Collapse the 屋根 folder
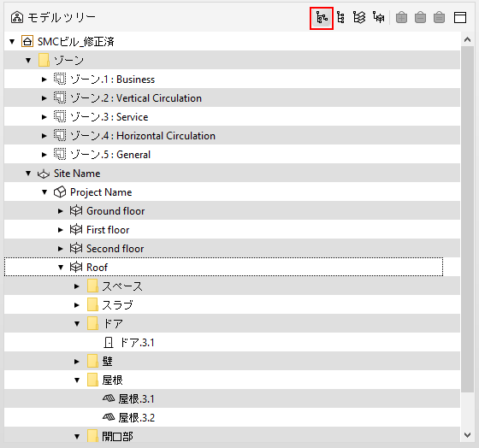 click(x=77, y=380)
